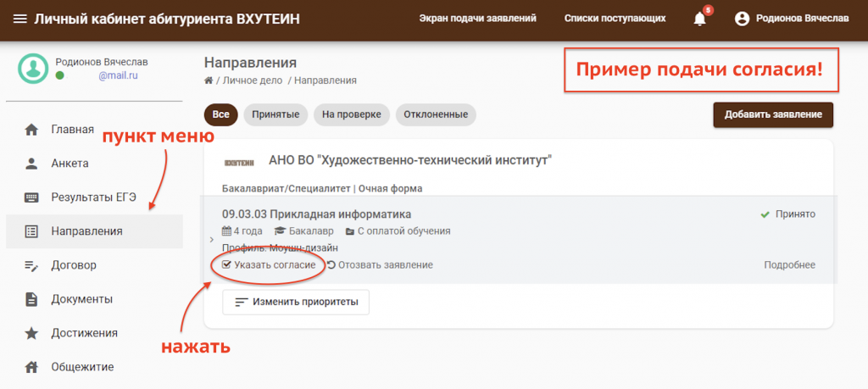This screenshot has width=868, height=389.
Task: Go to Экран подачи заявлений
Action: pyautogui.click(x=478, y=19)
